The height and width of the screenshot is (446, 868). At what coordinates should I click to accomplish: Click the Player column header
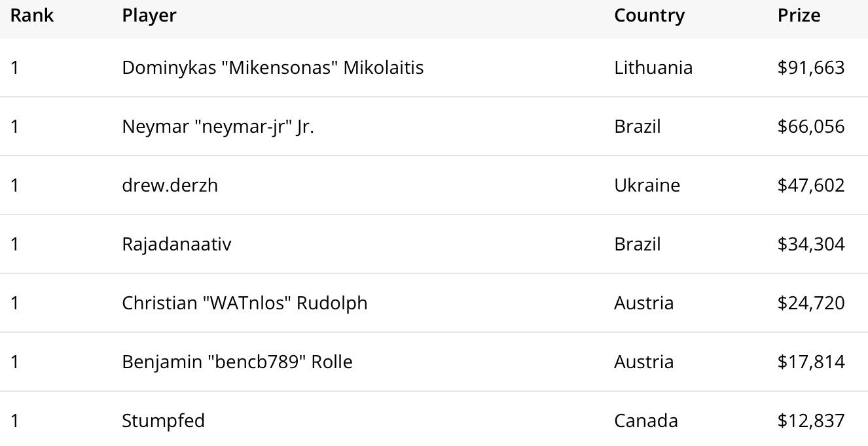tap(149, 16)
